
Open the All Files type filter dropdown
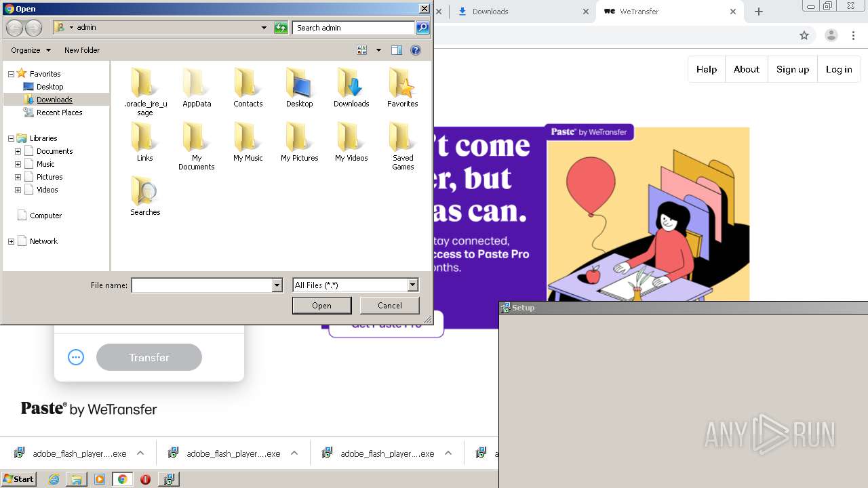click(x=412, y=285)
